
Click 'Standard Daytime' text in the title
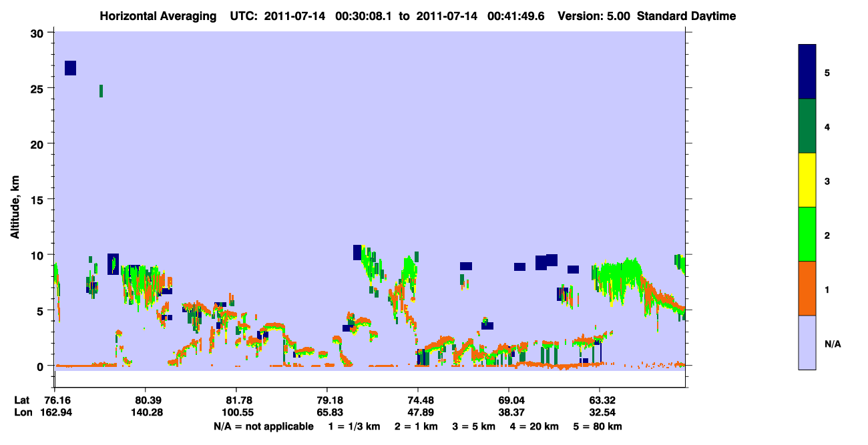(686, 15)
